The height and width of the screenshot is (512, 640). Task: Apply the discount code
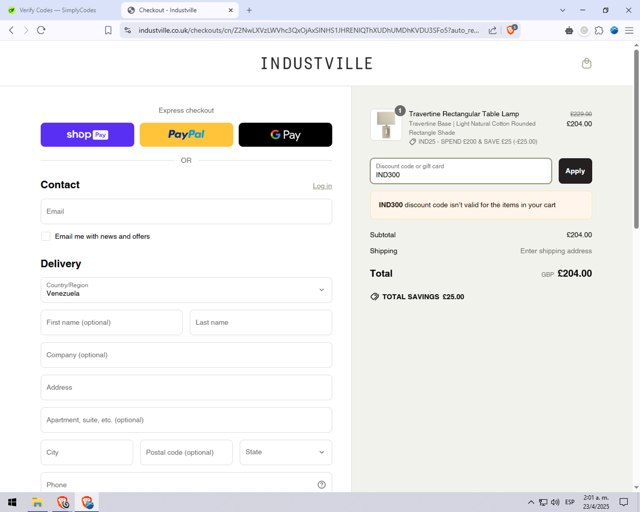point(575,171)
